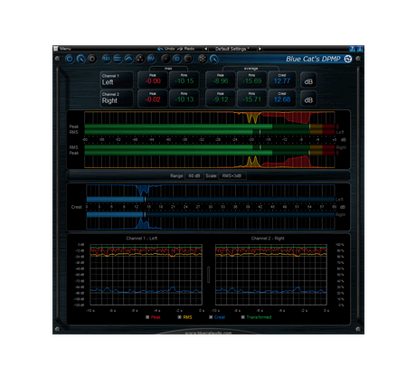Click the dark round icon left of the square icon
The height and width of the screenshot is (376, 416).
click(x=166, y=59)
